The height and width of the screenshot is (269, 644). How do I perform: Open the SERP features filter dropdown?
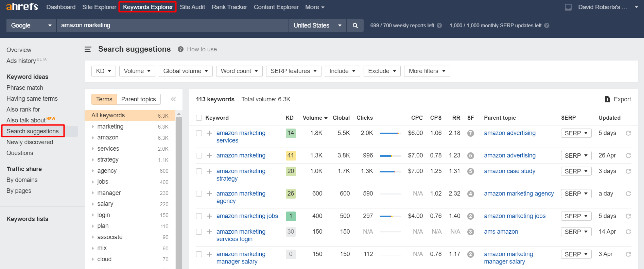(x=294, y=71)
